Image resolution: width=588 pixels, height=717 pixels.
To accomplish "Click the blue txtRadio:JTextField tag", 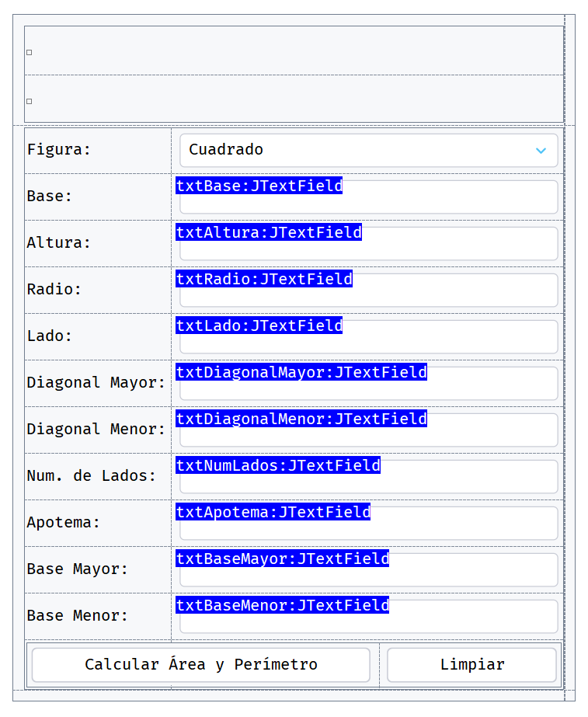I will pos(264,279).
